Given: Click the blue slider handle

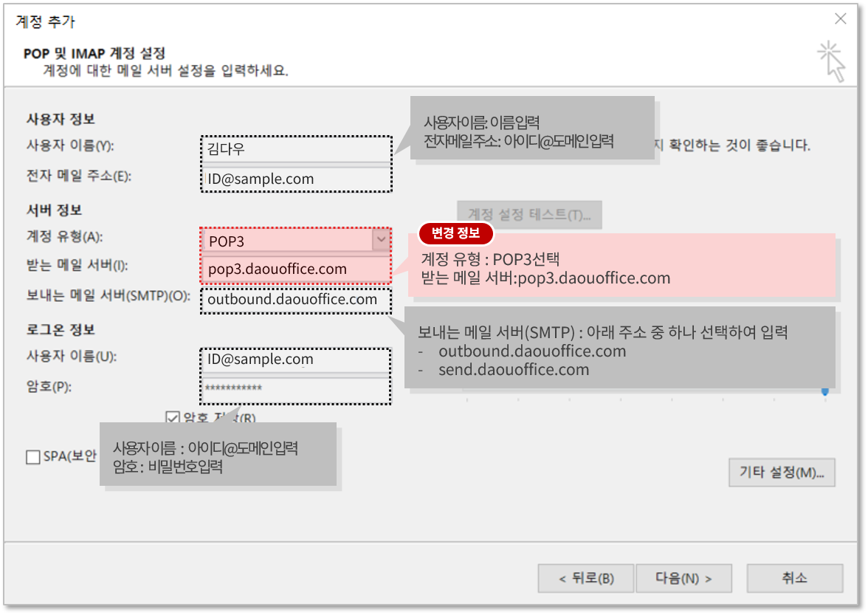Looking at the screenshot, I should (824, 393).
